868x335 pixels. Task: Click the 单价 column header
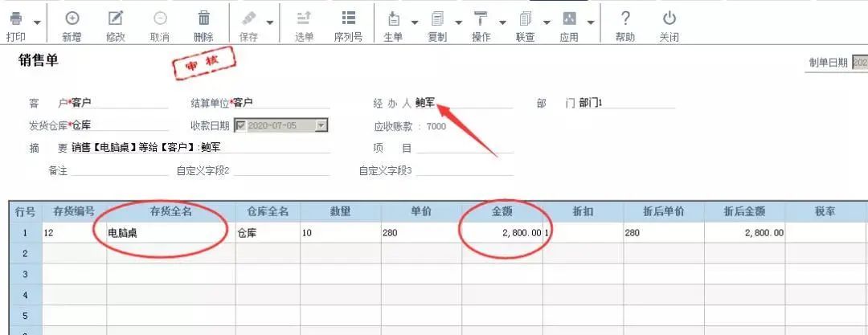click(x=421, y=211)
